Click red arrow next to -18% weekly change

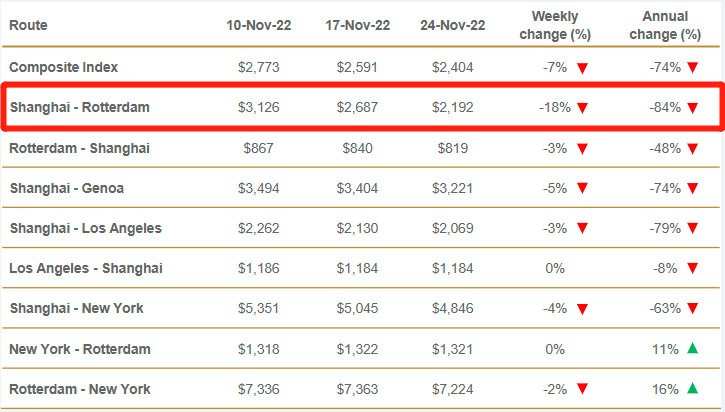[x=582, y=108]
